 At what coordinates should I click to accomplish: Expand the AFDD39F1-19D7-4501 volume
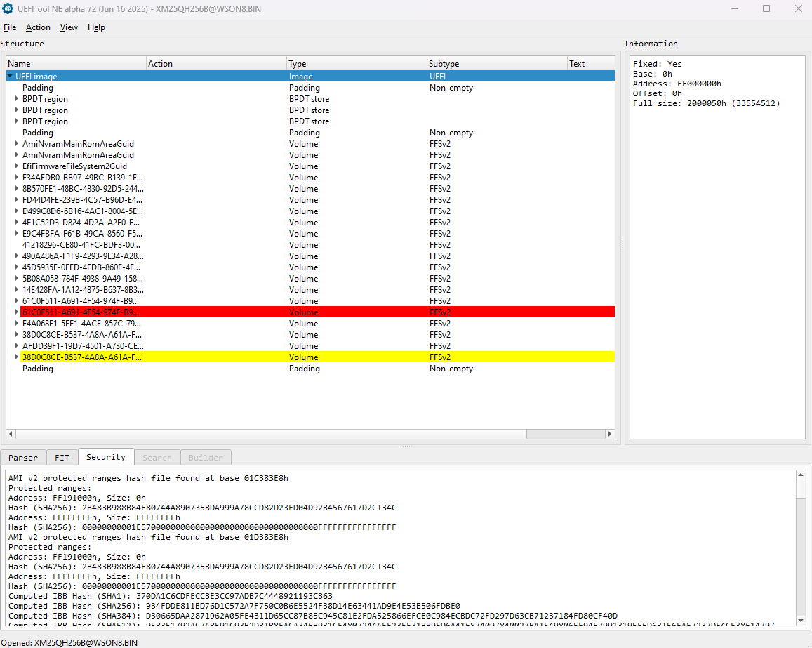tap(17, 346)
